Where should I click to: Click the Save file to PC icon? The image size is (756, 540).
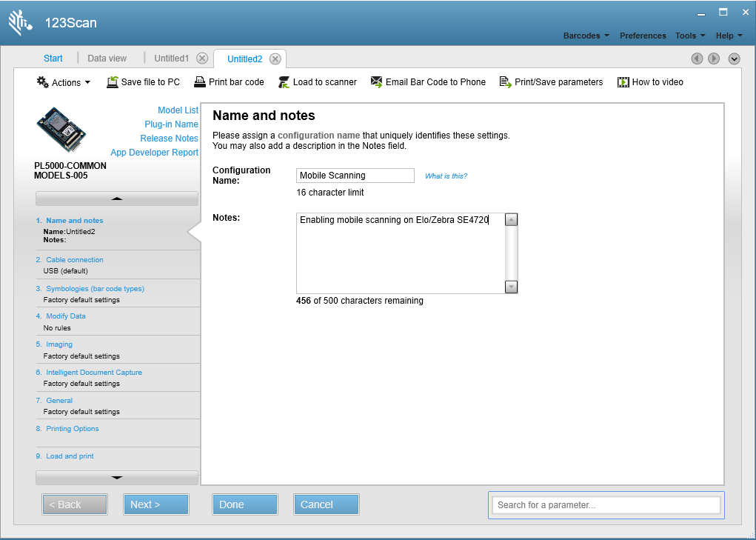pos(113,82)
